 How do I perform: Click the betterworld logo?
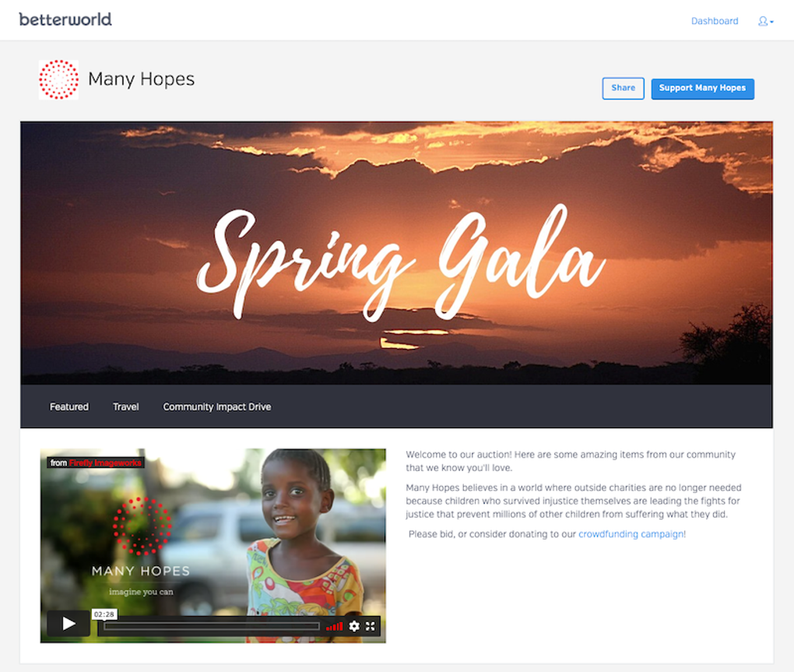coord(65,19)
